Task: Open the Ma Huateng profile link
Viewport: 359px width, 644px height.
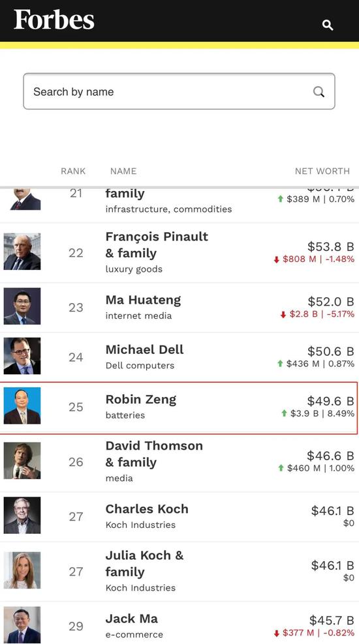Action: [x=143, y=300]
